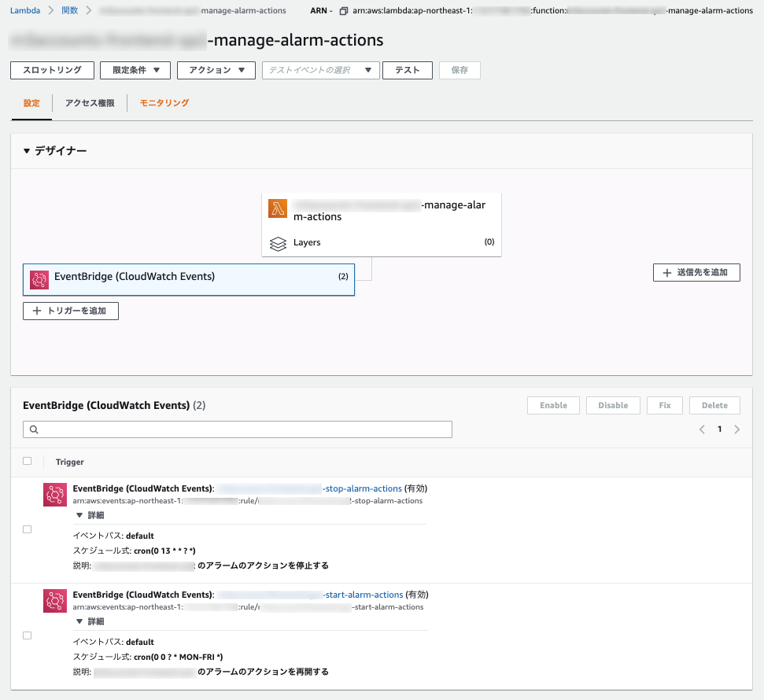Copy the function ARN with copy icon
The image size is (764, 700).
click(344, 11)
